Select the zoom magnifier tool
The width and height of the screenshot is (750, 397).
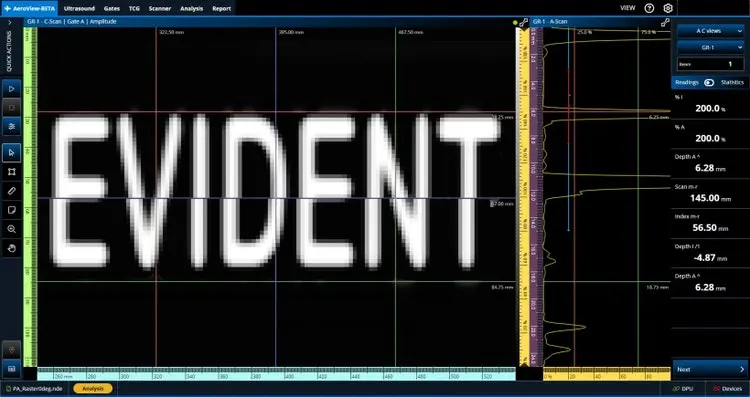coord(11,229)
